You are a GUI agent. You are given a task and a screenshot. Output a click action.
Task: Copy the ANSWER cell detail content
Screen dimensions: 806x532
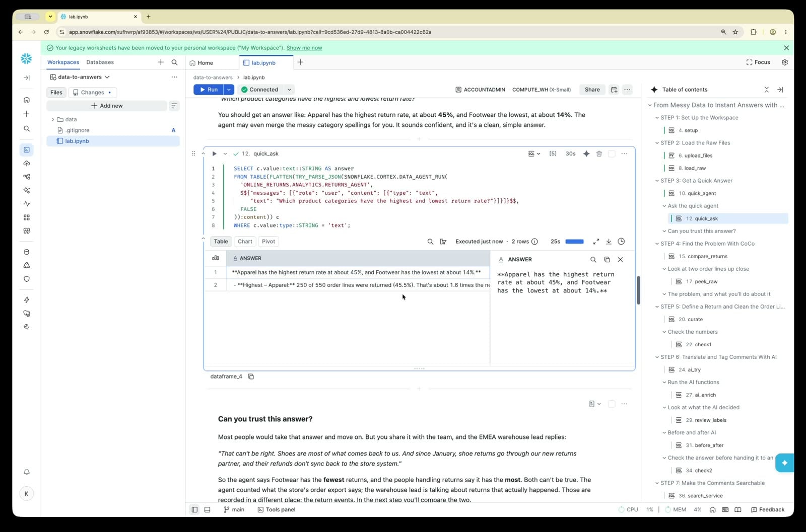[607, 259]
